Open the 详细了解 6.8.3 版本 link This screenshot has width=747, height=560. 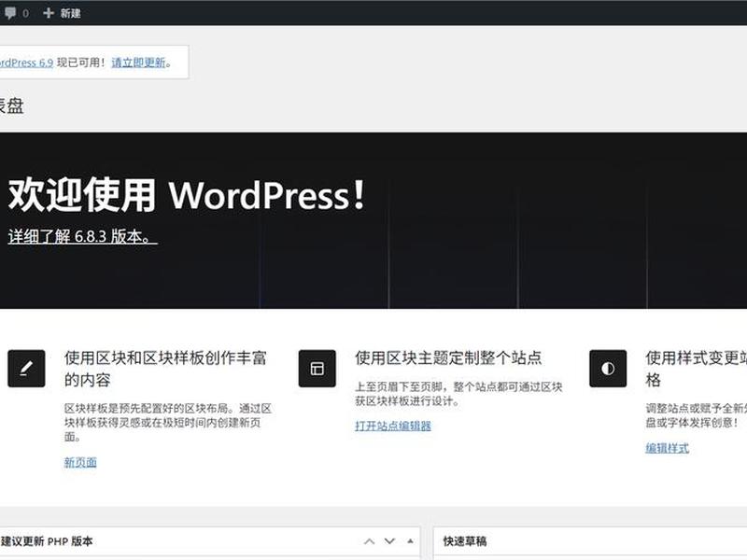coord(83,236)
